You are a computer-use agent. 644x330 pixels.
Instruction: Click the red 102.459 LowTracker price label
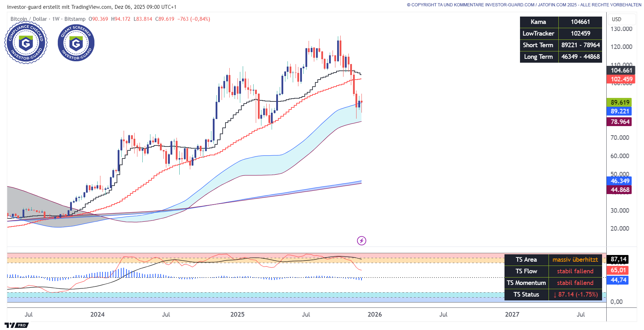pos(621,79)
